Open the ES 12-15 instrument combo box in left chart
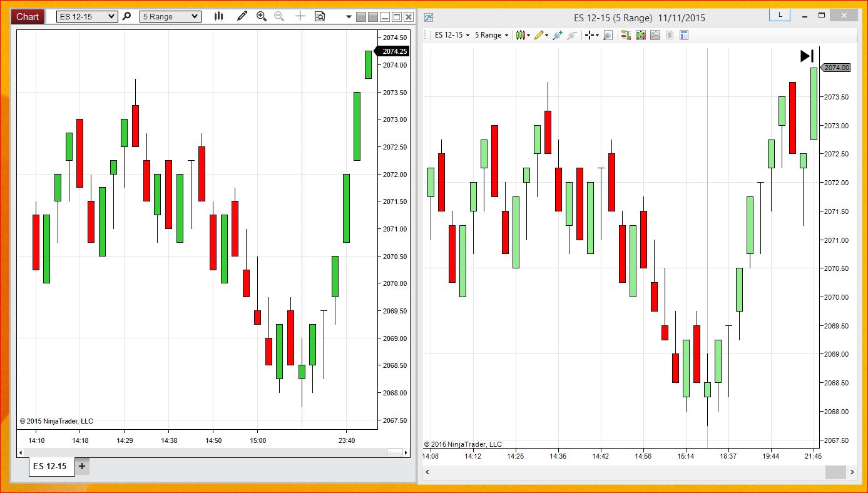Image resolution: width=868 pixels, height=493 pixels. [x=86, y=17]
